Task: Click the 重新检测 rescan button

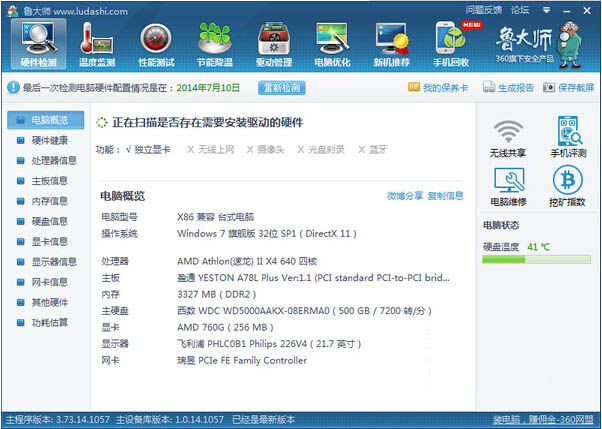Action: click(x=281, y=88)
